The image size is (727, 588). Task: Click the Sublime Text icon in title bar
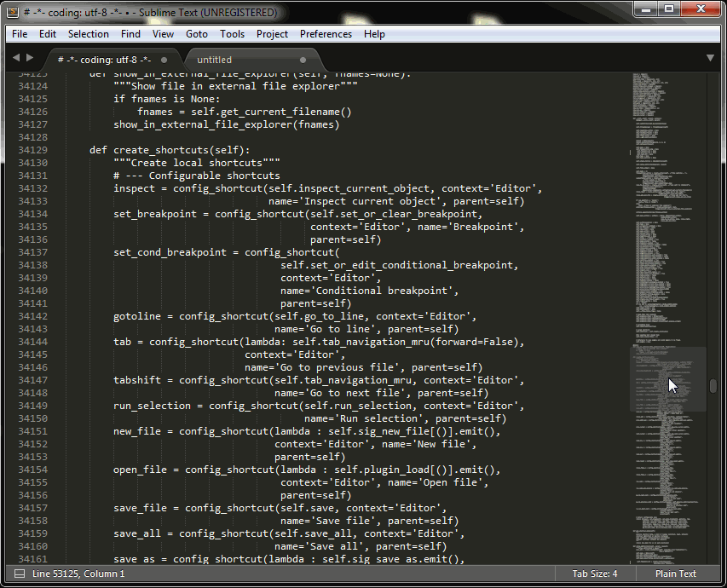click(x=13, y=13)
